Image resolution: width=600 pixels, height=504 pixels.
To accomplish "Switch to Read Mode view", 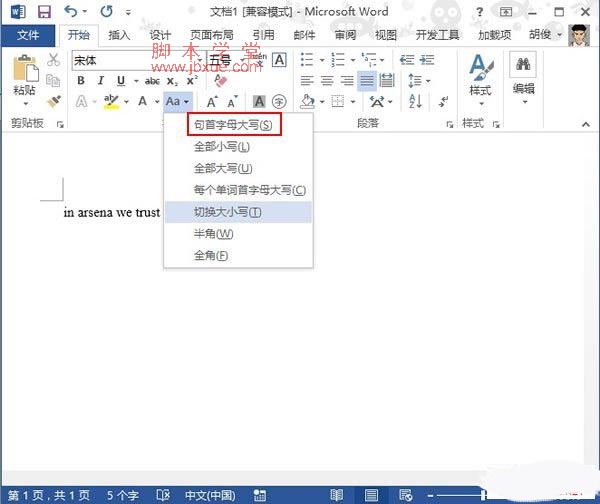I will pos(336,495).
